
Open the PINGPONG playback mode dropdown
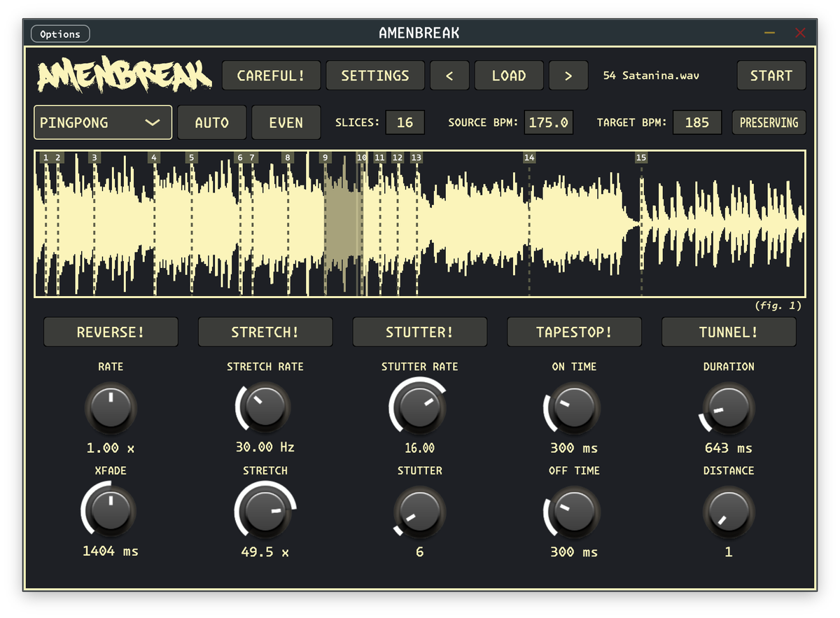102,122
